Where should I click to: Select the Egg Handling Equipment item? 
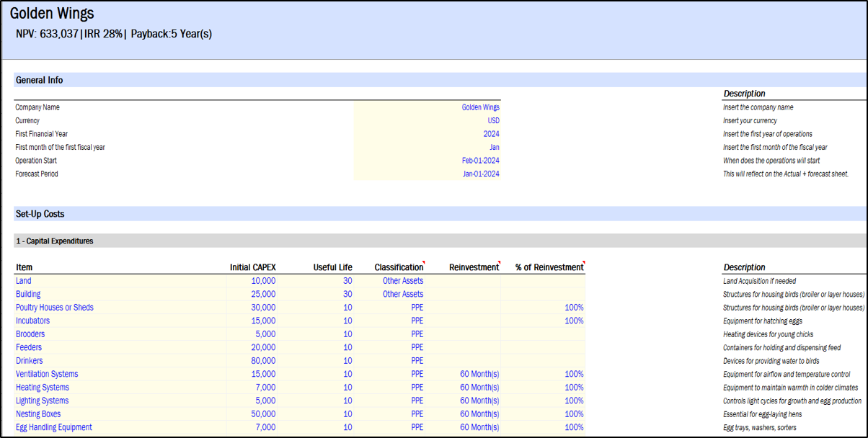pyautogui.click(x=54, y=427)
